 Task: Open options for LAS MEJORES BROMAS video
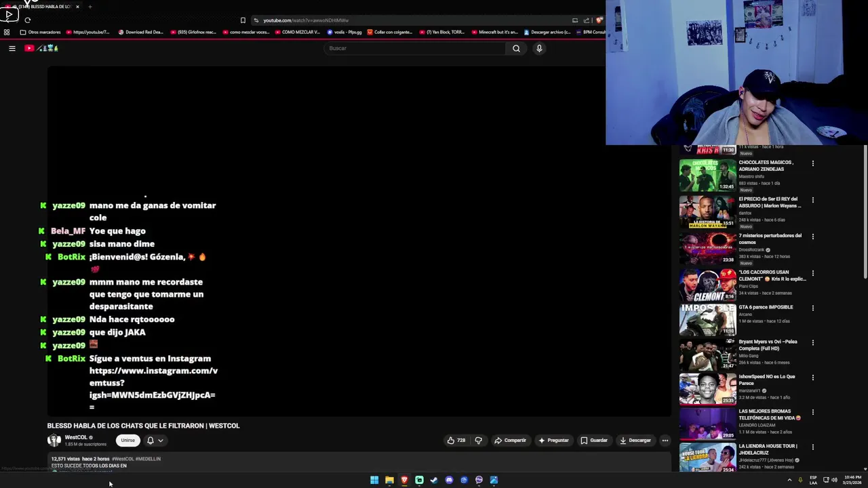tap(812, 412)
